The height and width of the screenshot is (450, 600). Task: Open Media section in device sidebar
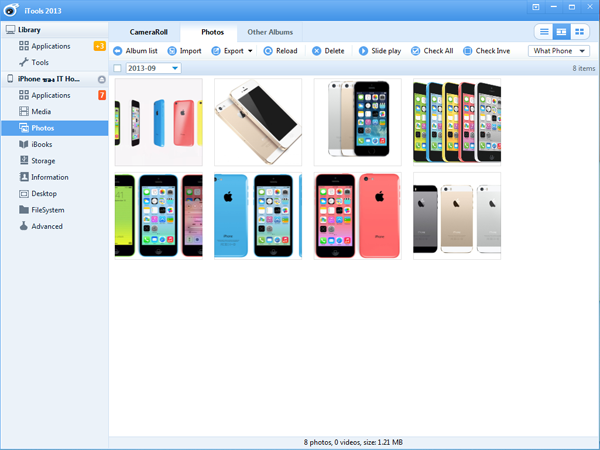[x=41, y=112]
